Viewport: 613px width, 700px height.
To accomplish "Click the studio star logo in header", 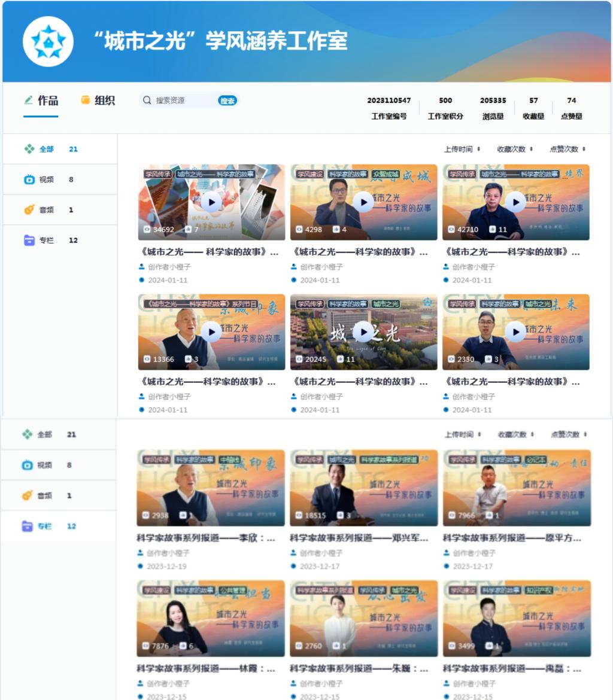I will point(48,42).
